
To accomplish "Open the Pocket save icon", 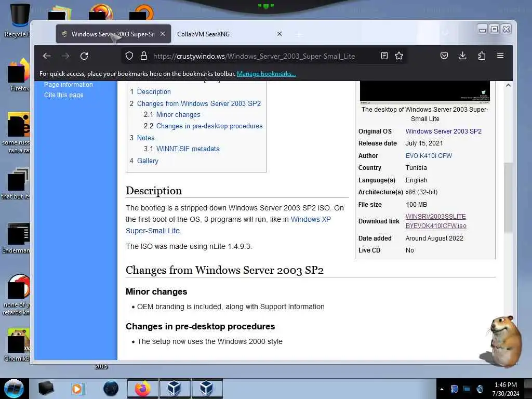I will tap(444, 56).
